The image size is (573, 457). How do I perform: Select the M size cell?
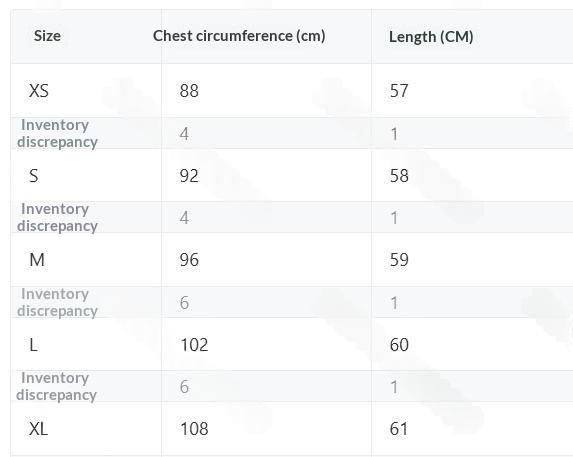pyautogui.click(x=37, y=260)
